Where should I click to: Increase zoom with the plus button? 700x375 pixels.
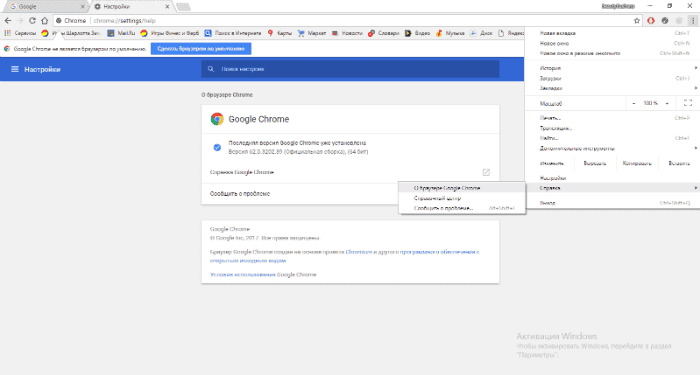[667, 103]
